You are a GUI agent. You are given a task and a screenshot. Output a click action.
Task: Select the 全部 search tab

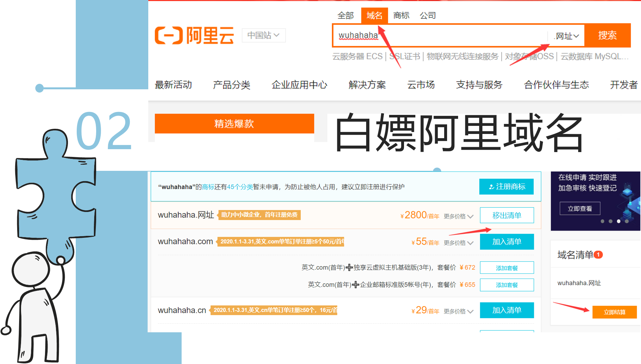pyautogui.click(x=345, y=16)
